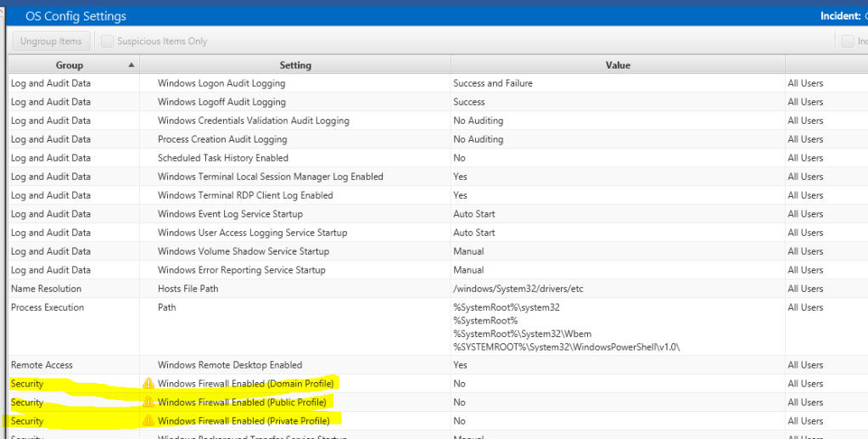Select the Process Execution Path row
This screenshot has height=439, width=868.
click(x=167, y=307)
